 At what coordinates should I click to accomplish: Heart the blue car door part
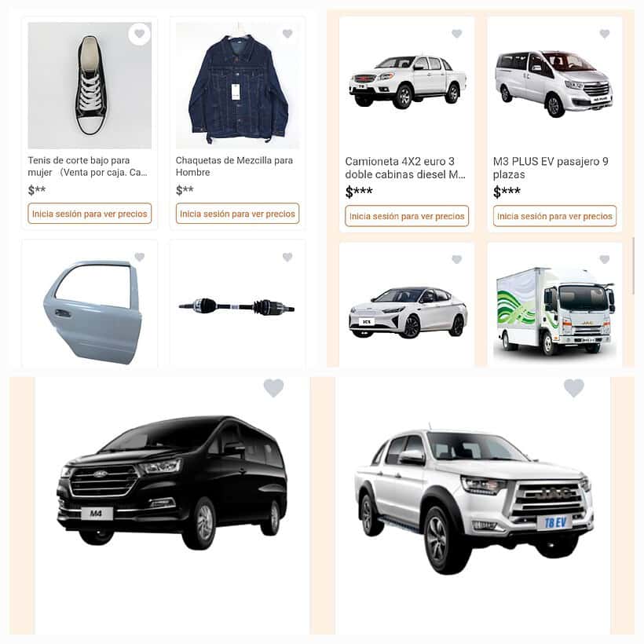tap(140, 257)
